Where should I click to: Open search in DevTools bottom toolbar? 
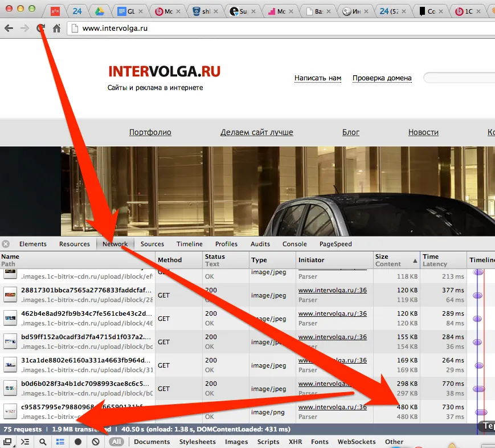[43, 442]
